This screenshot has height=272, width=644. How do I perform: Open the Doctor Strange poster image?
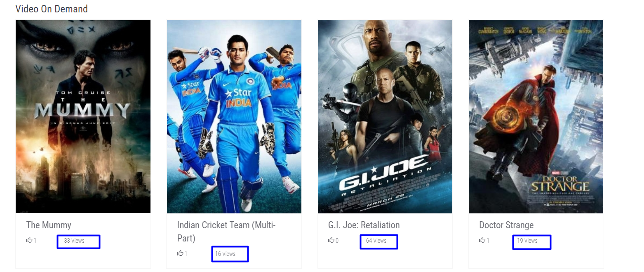click(536, 116)
